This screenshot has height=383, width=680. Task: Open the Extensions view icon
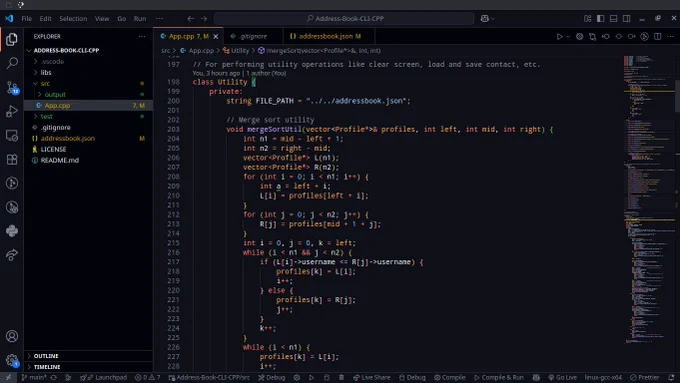tap(12, 159)
